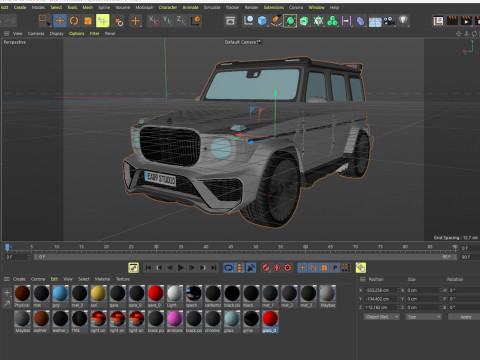Toggle Autokeying button
The image size is (480, 360).
click(277, 268)
